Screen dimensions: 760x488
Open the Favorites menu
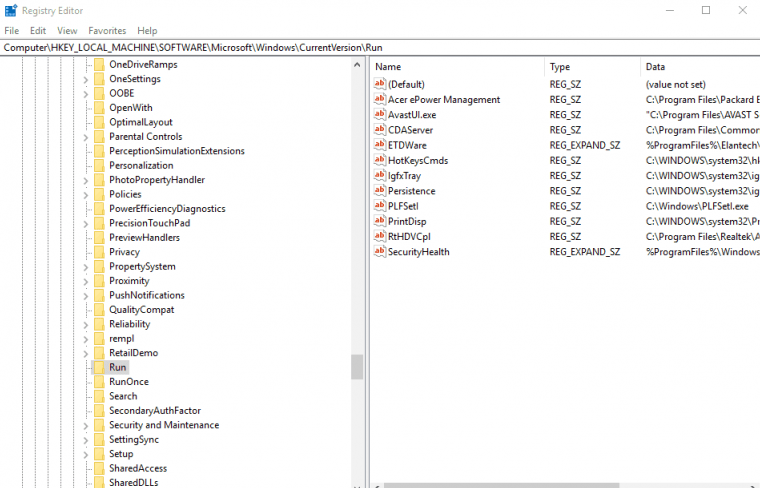[107, 31]
